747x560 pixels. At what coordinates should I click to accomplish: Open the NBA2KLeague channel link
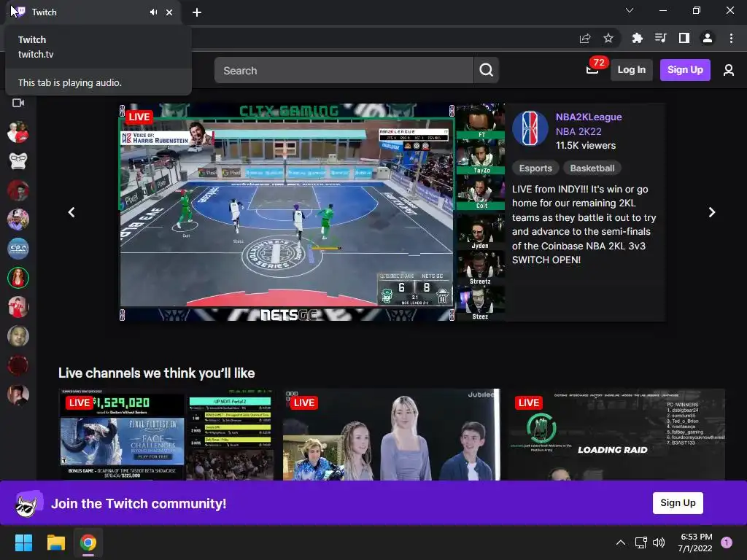pos(589,117)
